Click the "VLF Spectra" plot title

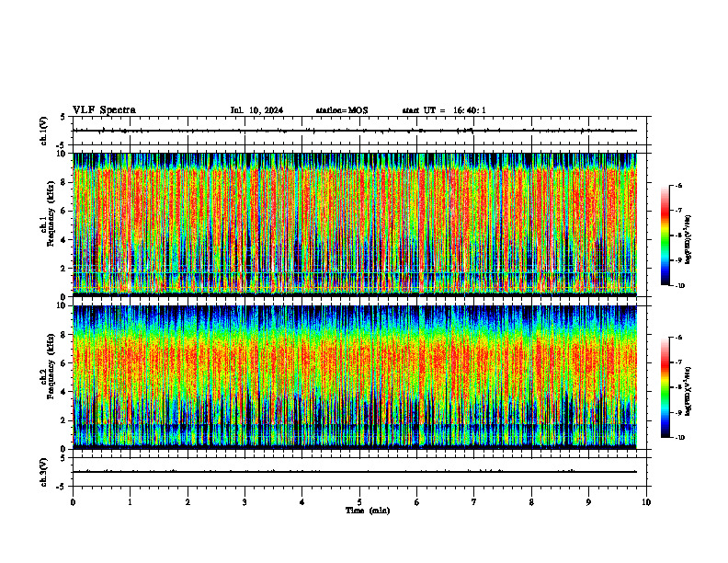coord(104,110)
